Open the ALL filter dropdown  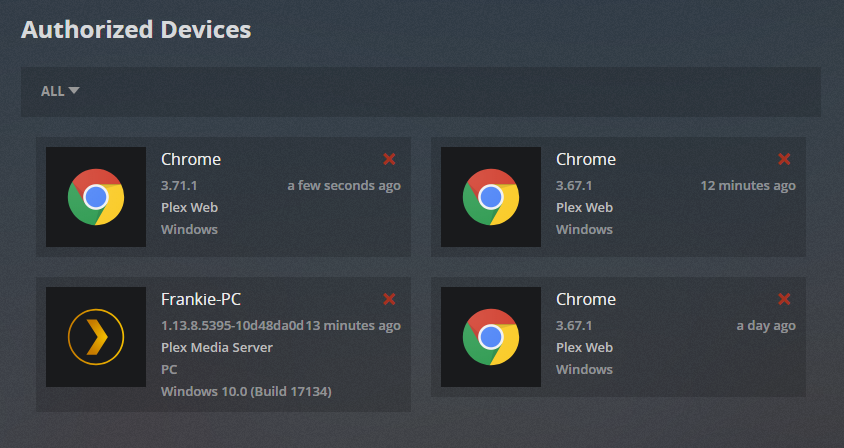click(x=60, y=91)
